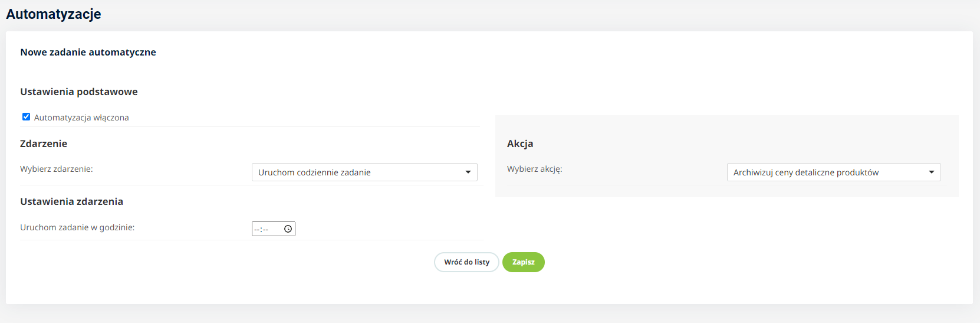Open the Uruchom codziennie zadanie event dropdown
Screen dimensions: 980x323
[x=364, y=172]
